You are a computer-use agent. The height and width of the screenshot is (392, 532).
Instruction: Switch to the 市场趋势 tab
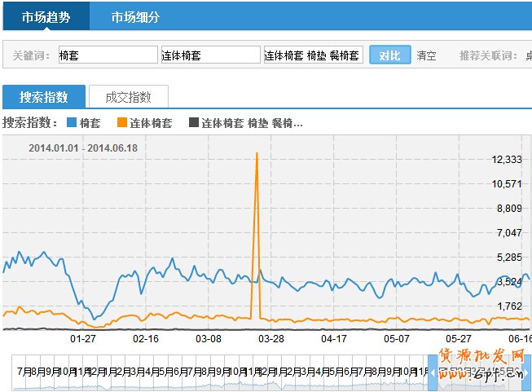[44, 16]
